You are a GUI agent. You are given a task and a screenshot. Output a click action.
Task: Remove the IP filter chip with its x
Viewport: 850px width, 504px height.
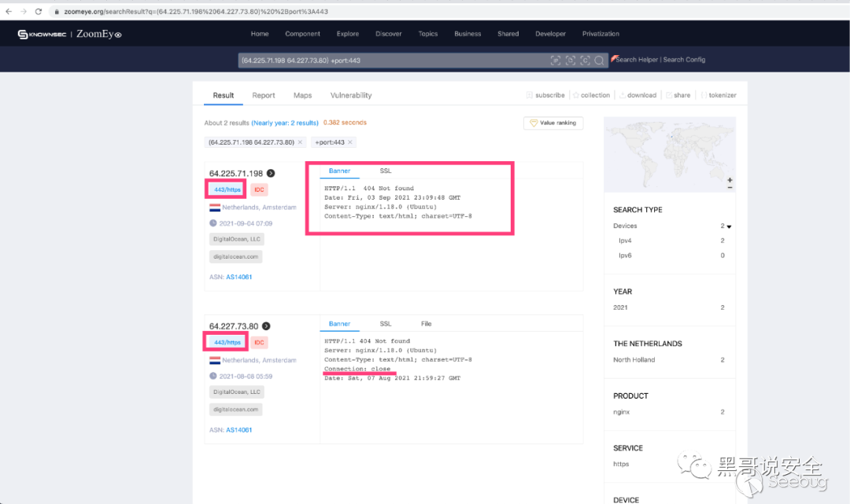[301, 142]
